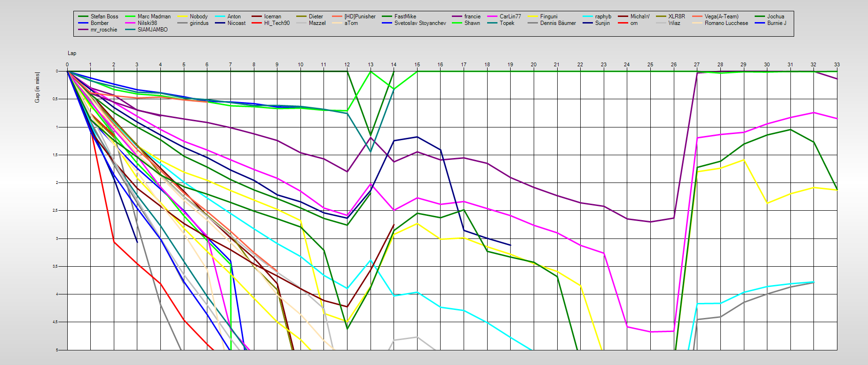Image resolution: width=868 pixels, height=365 pixels.
Task: Select Marc Madman in the legend
Action: click(x=154, y=16)
